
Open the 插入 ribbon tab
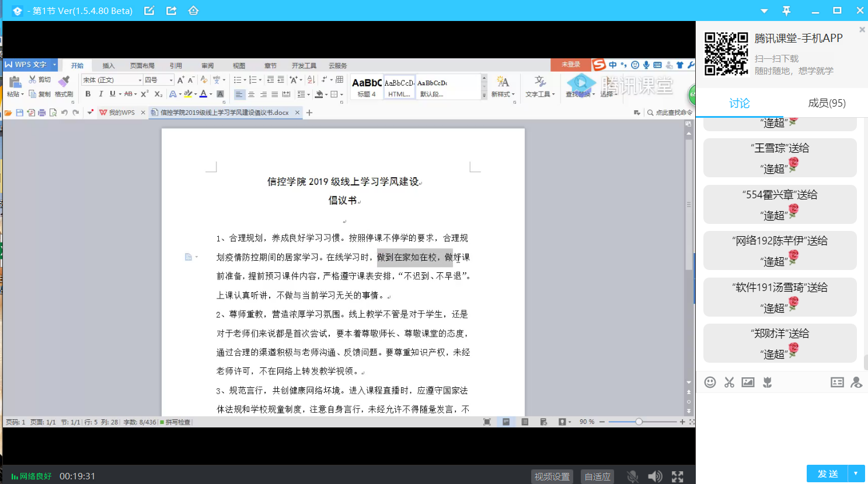(109, 66)
